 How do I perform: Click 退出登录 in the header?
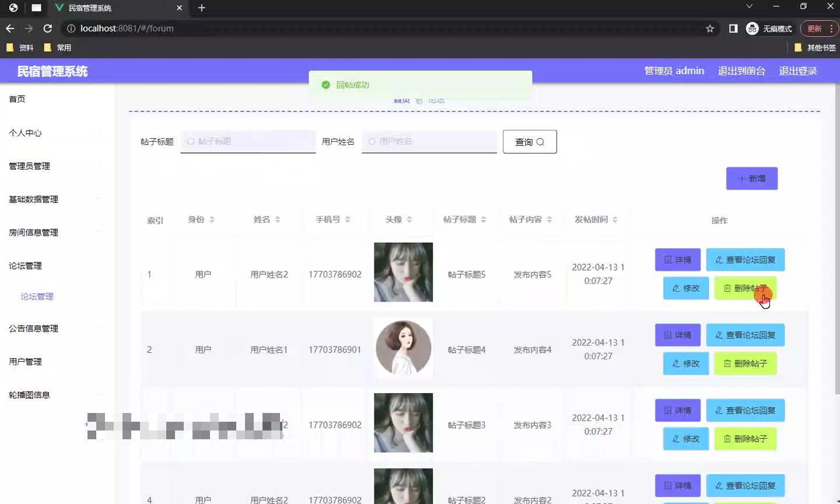click(x=798, y=71)
